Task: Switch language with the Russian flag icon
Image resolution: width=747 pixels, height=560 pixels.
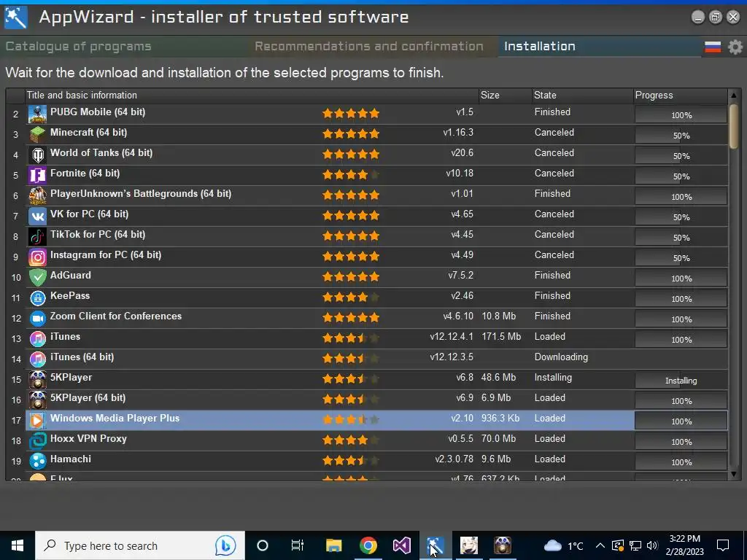Action: [x=713, y=47]
